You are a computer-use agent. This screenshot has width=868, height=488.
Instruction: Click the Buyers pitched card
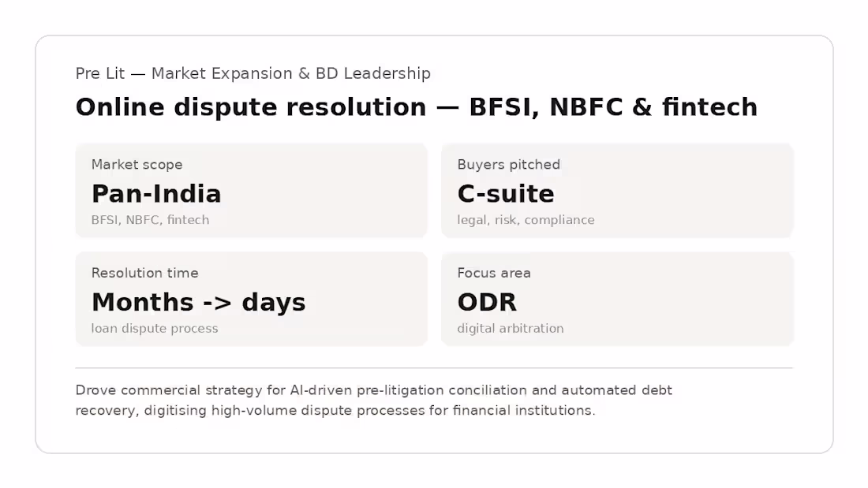click(x=617, y=190)
